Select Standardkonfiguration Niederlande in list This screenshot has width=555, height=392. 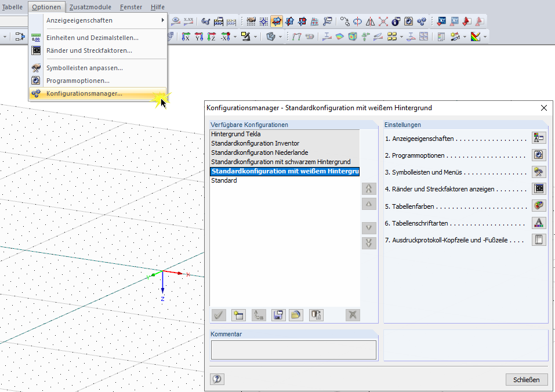[259, 153]
